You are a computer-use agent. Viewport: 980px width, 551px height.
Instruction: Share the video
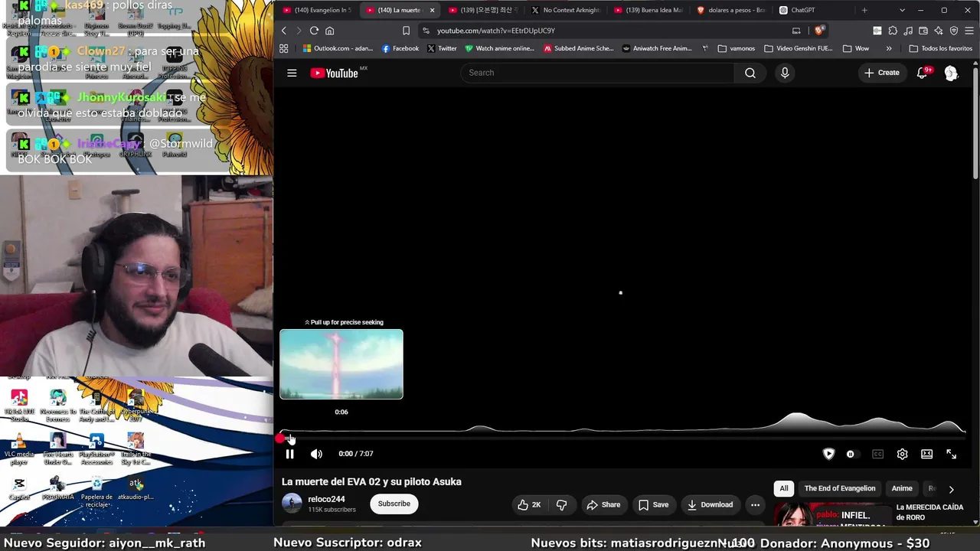click(603, 504)
